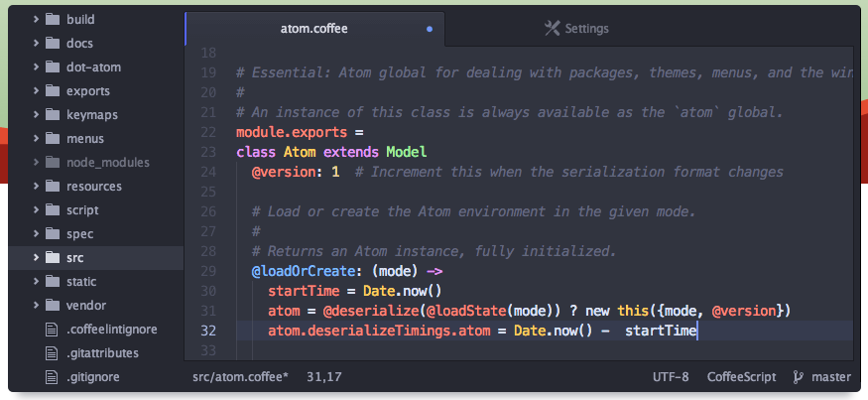868x400 pixels.
Task: Expand the menus folder chevron
Action: click(x=36, y=139)
